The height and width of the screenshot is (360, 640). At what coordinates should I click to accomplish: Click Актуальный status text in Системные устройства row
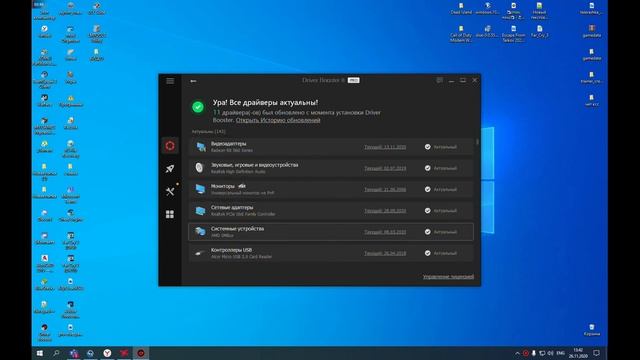click(445, 232)
